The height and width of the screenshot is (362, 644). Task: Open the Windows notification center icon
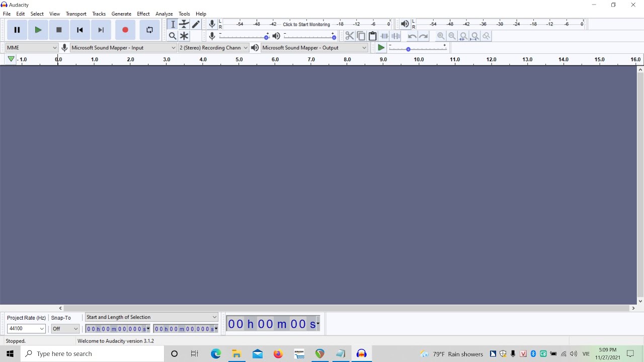point(630,354)
